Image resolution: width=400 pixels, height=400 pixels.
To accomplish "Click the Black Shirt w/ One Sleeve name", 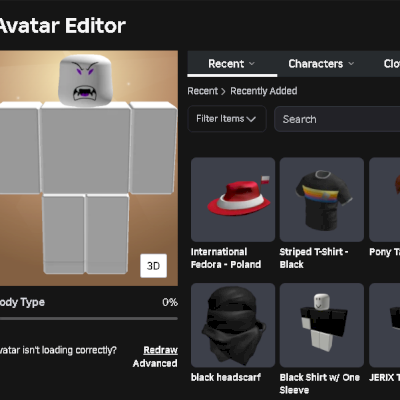I will (320, 384).
